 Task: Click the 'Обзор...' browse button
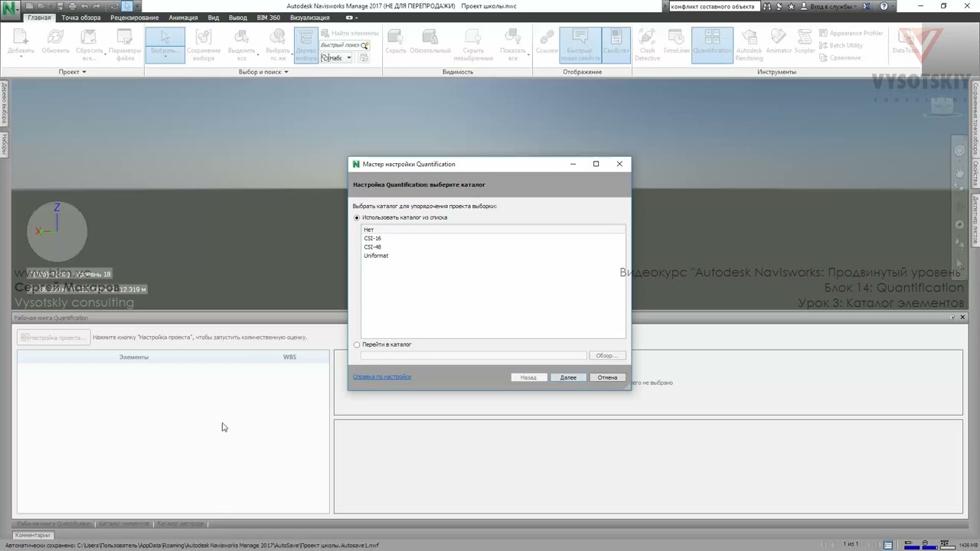coord(607,356)
